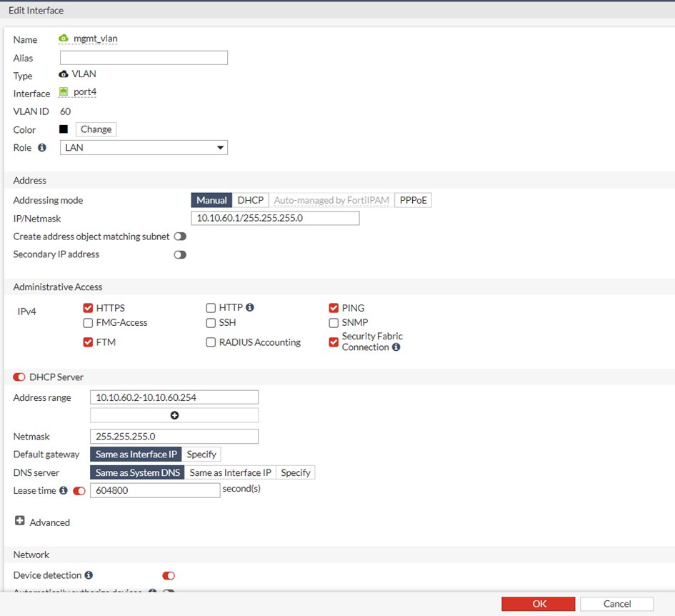Expand the Advanced section
Image resolution: width=675 pixels, height=616 pixels.
click(19, 522)
